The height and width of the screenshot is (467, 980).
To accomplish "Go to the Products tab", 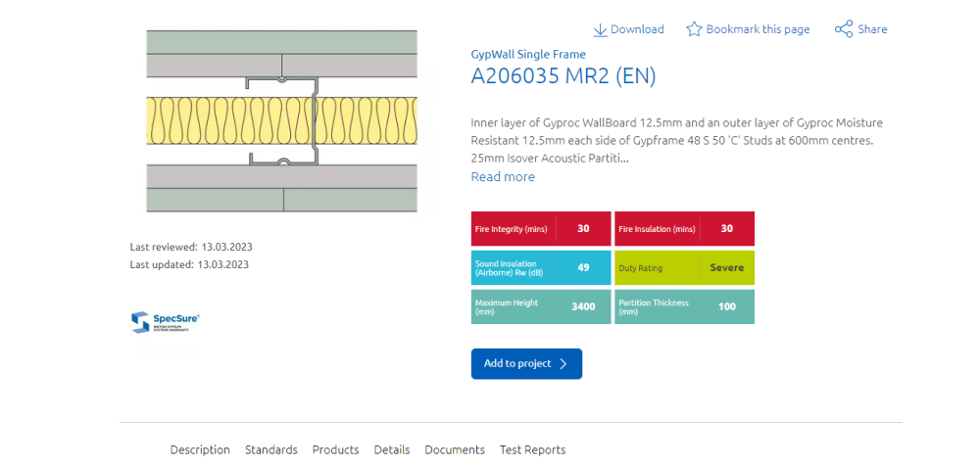I will point(335,449).
